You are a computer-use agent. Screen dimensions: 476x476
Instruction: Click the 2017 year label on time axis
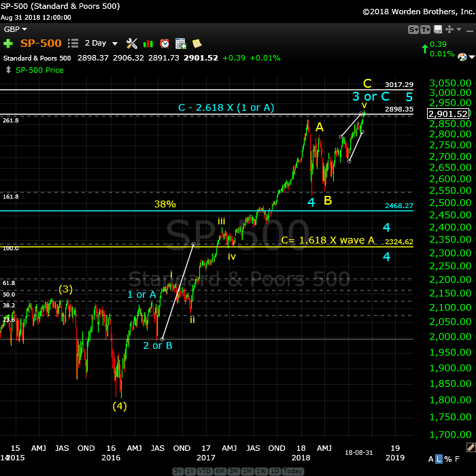pos(206,458)
